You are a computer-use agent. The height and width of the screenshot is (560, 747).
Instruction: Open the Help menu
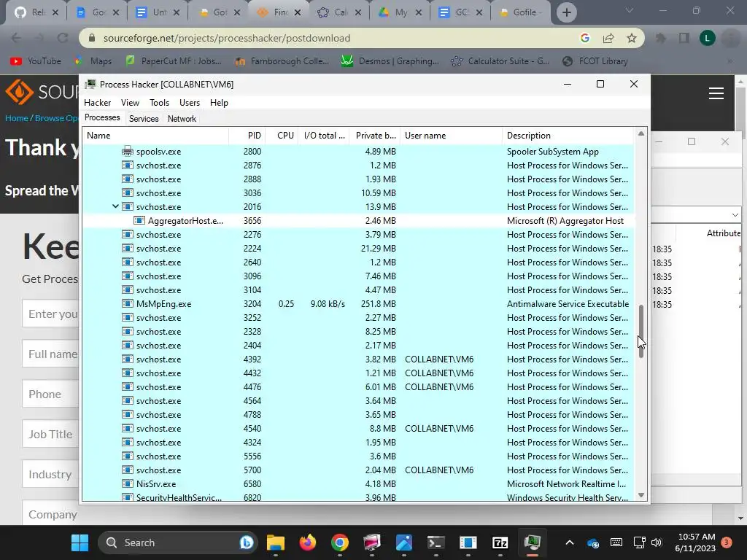(219, 102)
